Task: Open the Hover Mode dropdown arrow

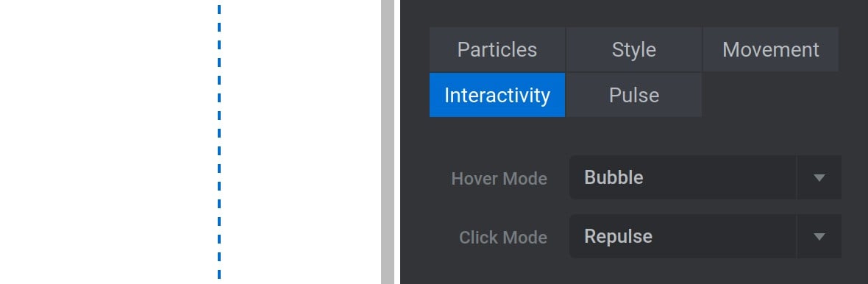Action: (x=819, y=178)
